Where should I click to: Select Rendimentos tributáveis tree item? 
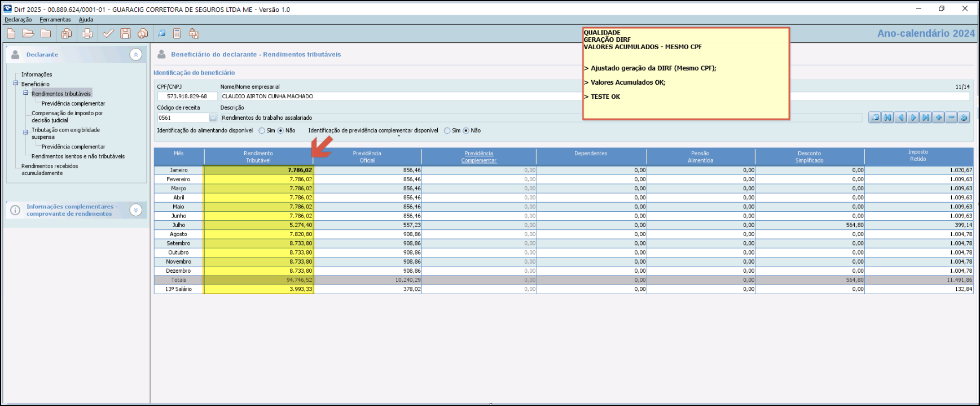coord(61,94)
